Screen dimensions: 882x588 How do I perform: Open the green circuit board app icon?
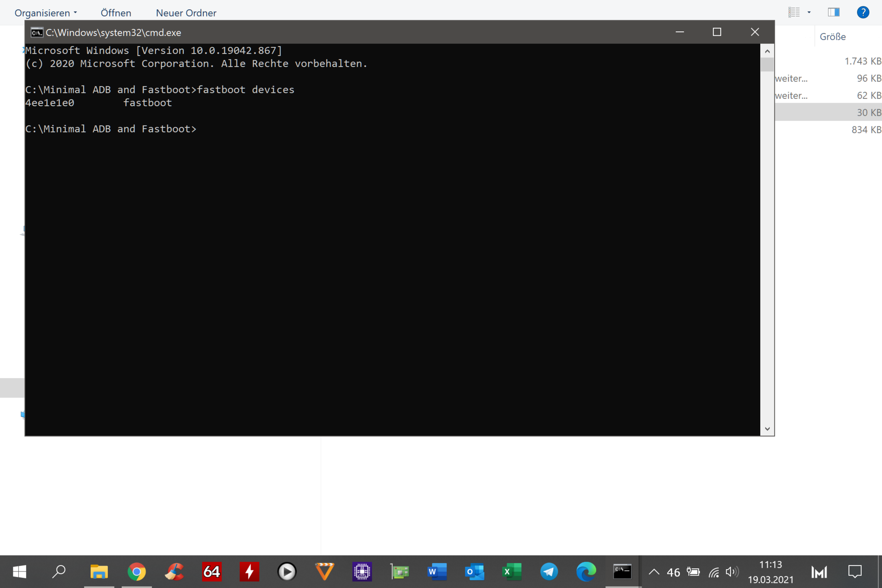click(400, 572)
